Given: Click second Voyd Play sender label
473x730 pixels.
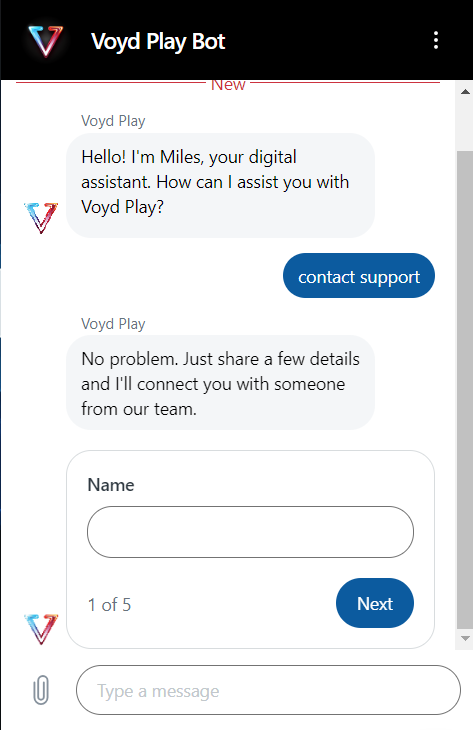Looking at the screenshot, I should coord(113,324).
